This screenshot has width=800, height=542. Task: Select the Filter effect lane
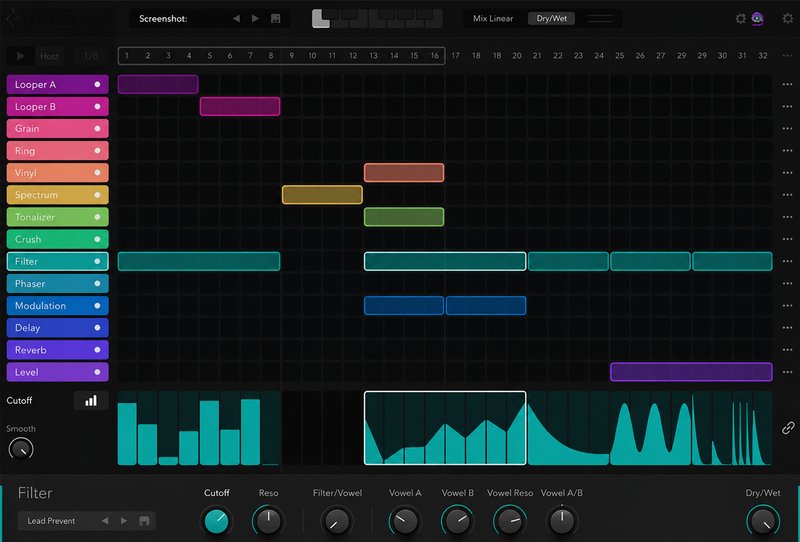(58, 261)
